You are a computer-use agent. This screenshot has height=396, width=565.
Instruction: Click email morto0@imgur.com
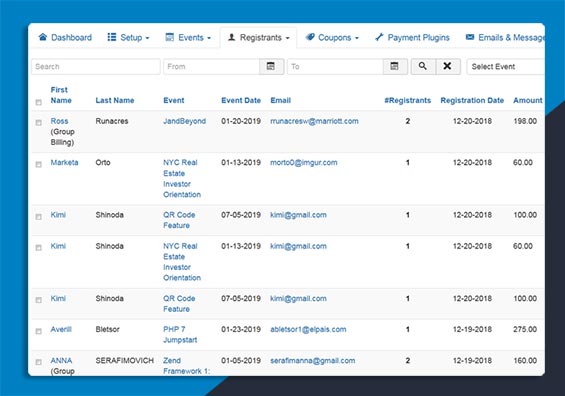[304, 163]
